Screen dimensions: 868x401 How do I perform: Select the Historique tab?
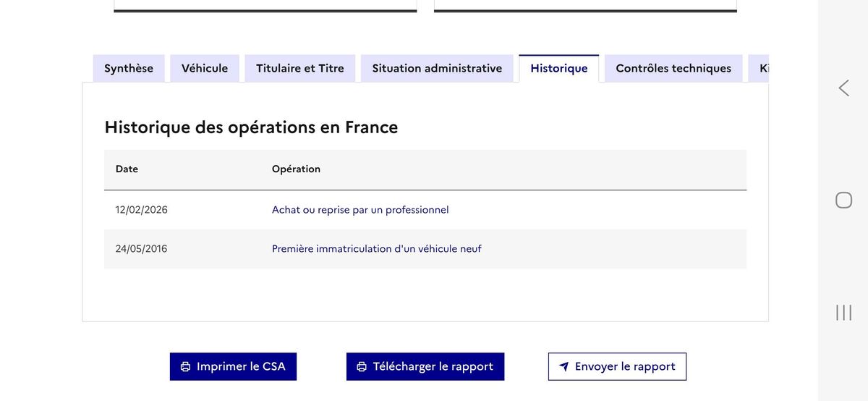pos(559,69)
